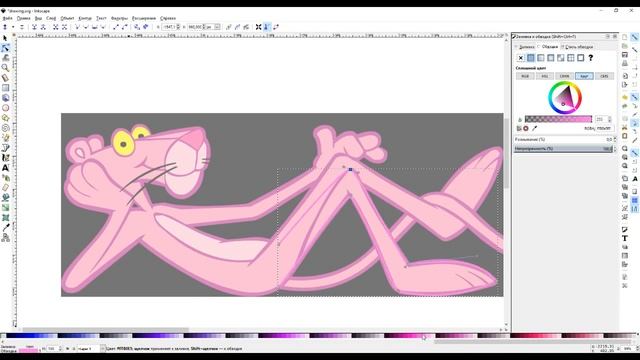The image size is (640, 360).
Task: Choose Unset paint question mark
Action: 591,58
